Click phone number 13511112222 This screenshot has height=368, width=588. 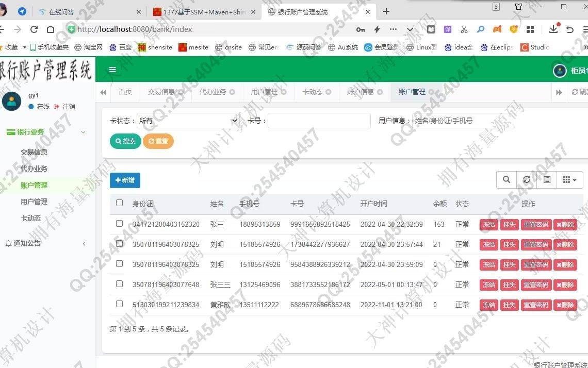pyautogui.click(x=259, y=305)
